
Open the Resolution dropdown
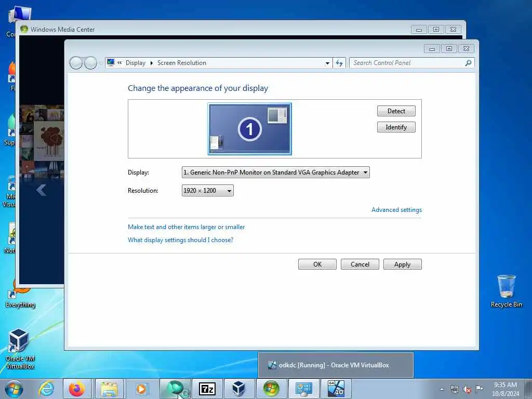coord(207,190)
